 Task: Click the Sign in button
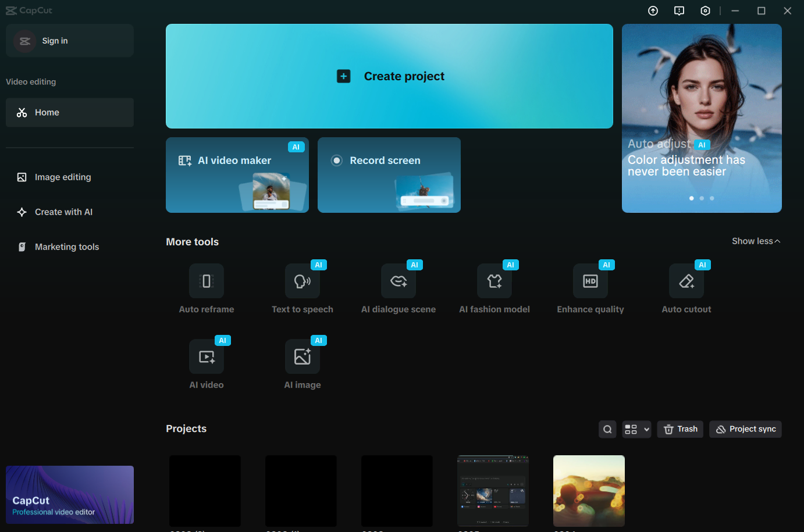click(x=70, y=41)
